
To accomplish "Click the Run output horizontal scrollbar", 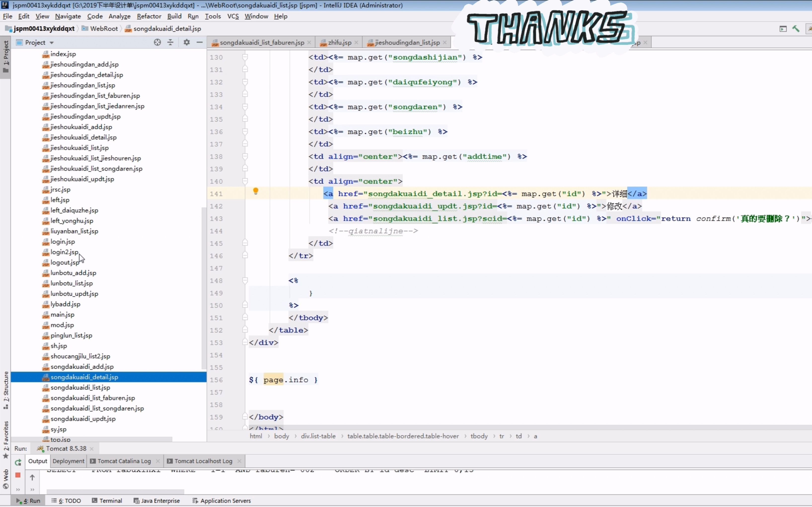I will point(115,492).
